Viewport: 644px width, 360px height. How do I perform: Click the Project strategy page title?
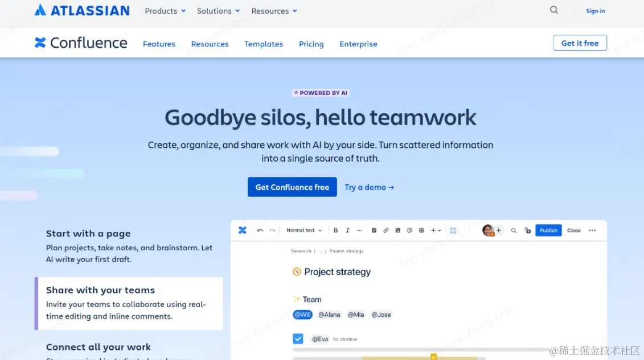[x=337, y=272]
